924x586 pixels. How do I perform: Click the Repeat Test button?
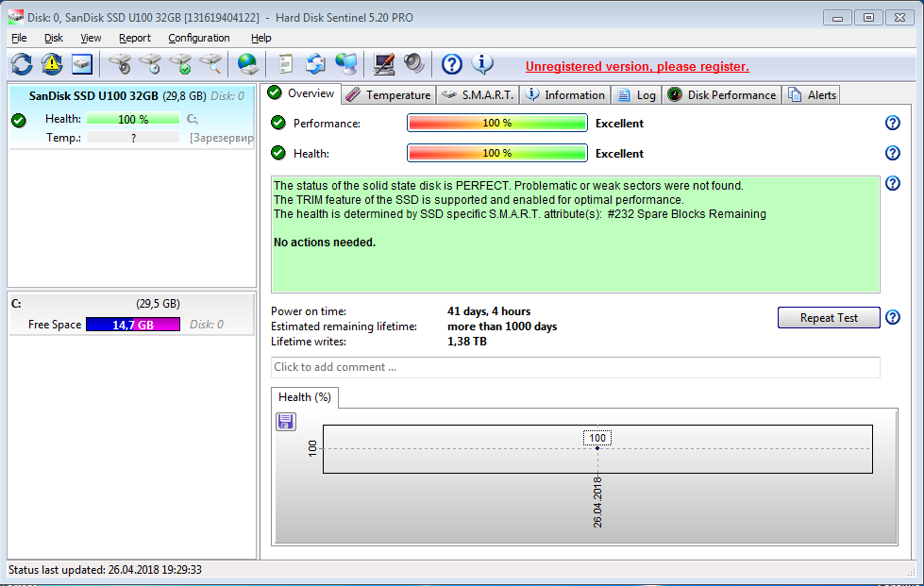pyautogui.click(x=829, y=317)
